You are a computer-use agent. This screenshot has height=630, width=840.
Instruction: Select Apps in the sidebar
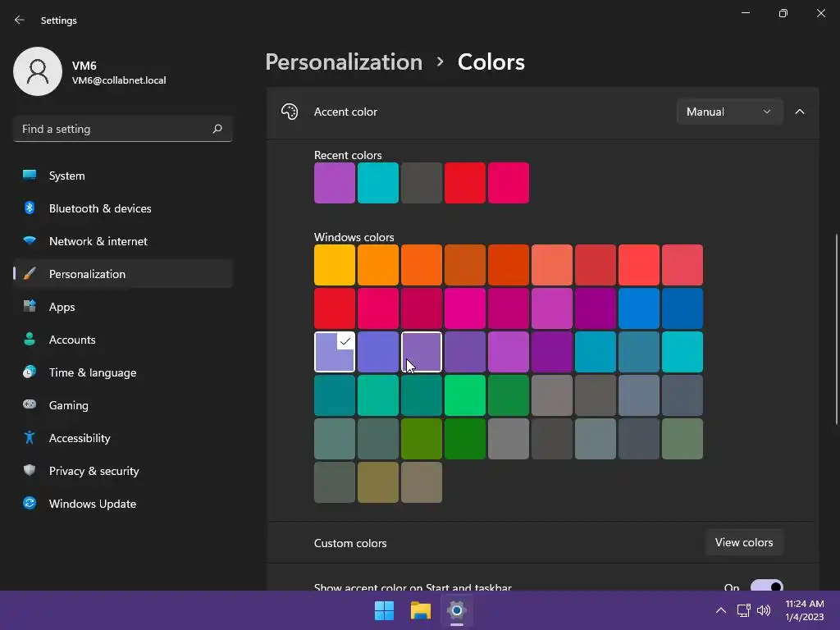(x=123, y=307)
